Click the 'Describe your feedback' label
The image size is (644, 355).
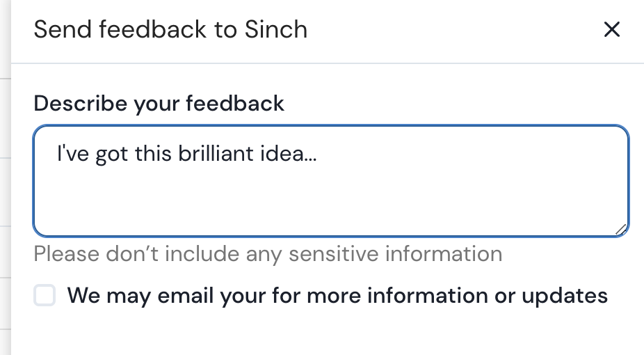pyautogui.click(x=159, y=104)
